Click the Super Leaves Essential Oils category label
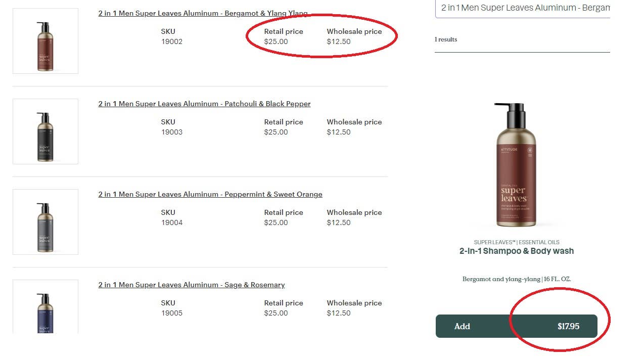 [x=516, y=242]
